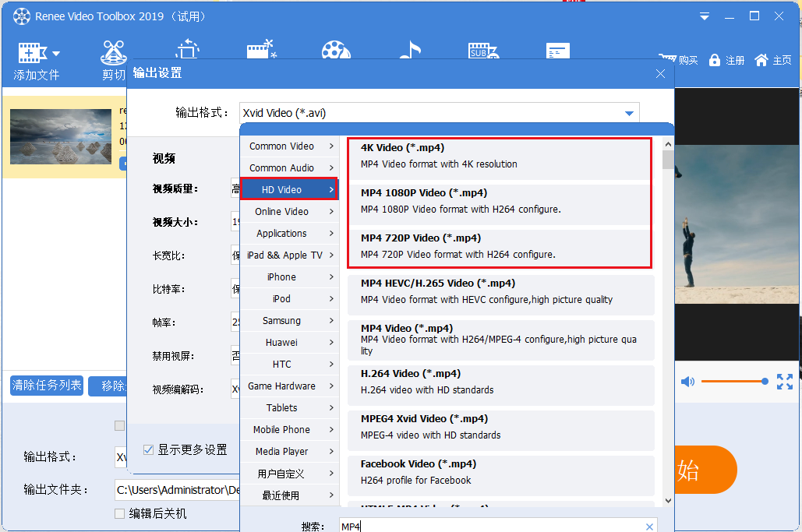The height and width of the screenshot is (532, 802).
Task: Choose MP4 720P Video format
Action: coord(500,249)
